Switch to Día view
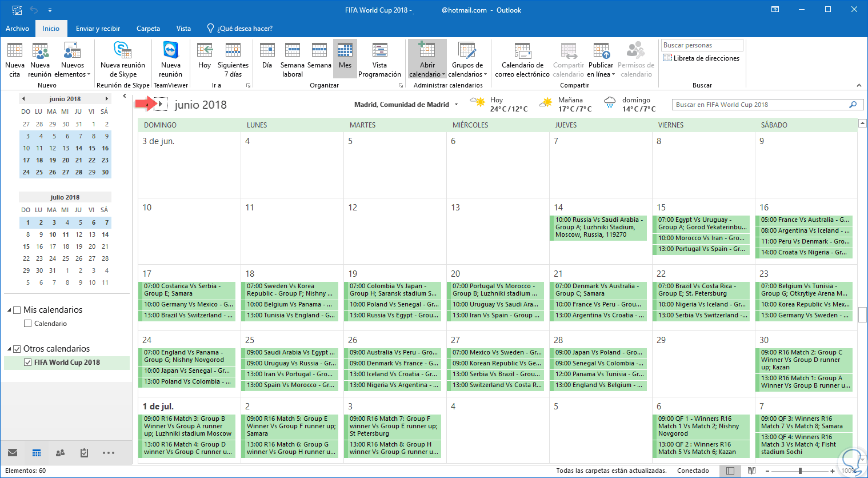 coord(267,55)
